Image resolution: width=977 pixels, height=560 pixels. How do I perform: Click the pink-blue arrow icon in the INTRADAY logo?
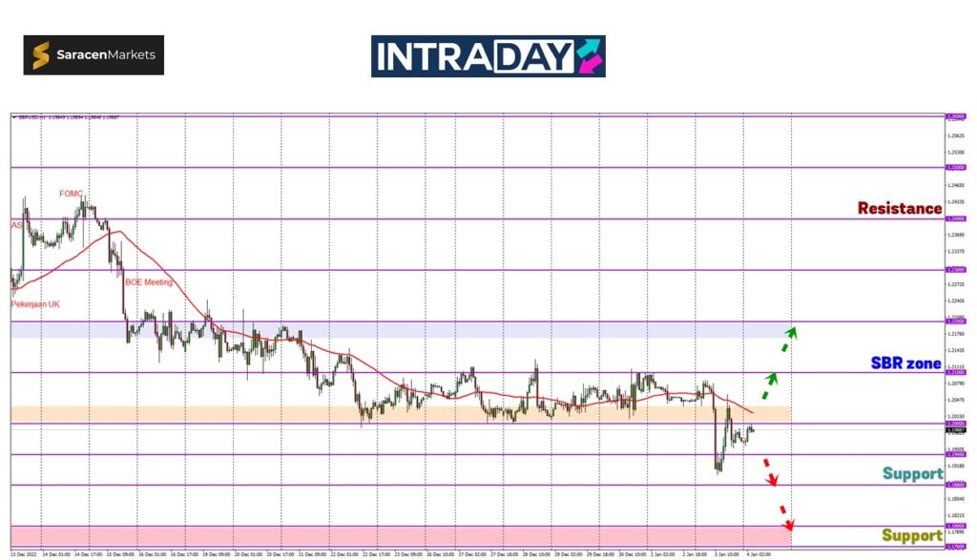(x=590, y=56)
